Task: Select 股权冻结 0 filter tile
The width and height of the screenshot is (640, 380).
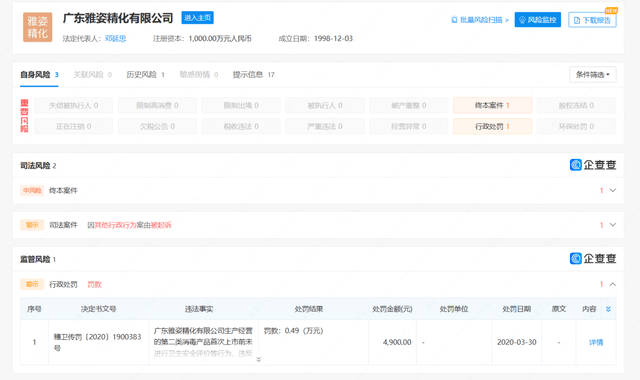Action: click(576, 105)
